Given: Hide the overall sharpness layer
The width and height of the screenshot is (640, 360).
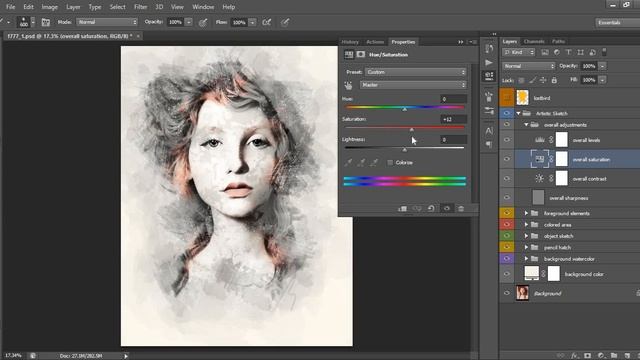Looking at the screenshot, I should 507,197.
